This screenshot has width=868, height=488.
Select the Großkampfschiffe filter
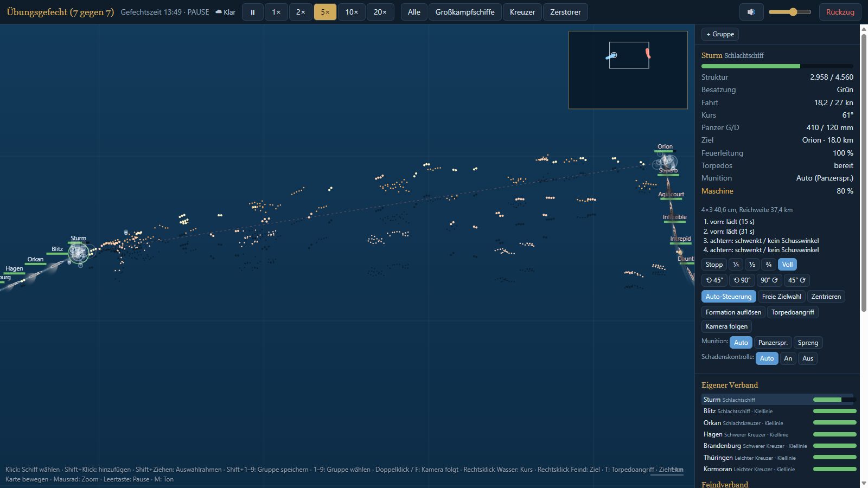point(465,12)
